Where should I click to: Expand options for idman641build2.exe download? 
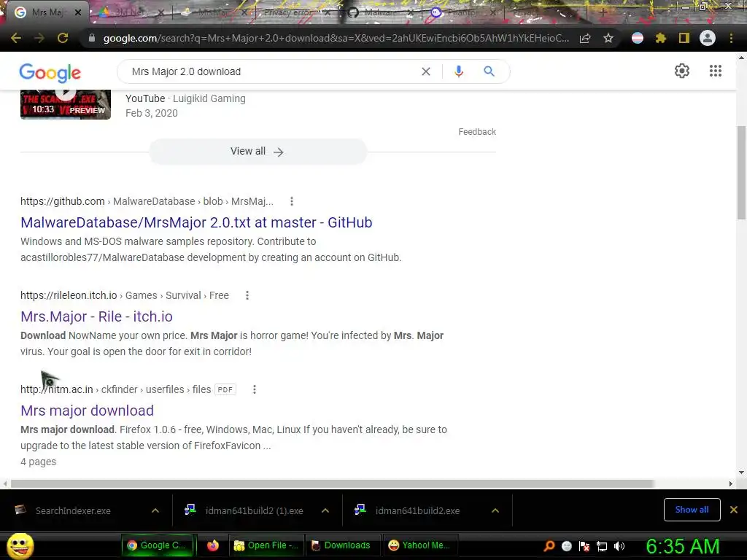point(495,510)
